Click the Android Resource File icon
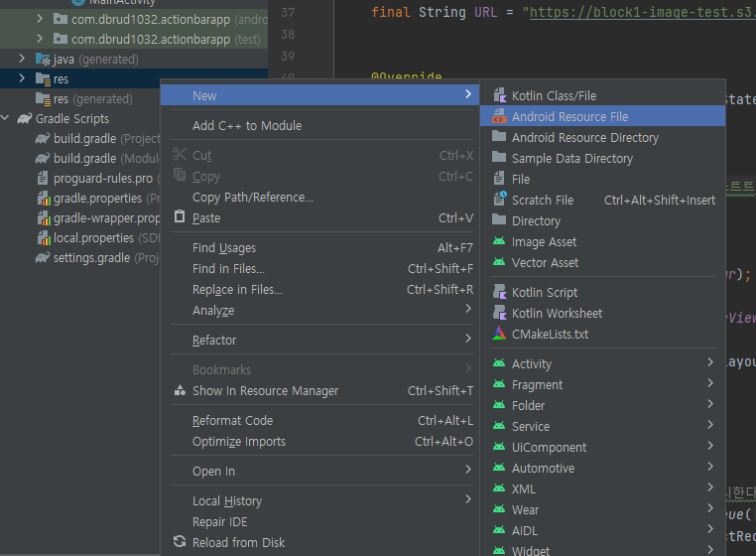This screenshot has height=556, width=756. pyautogui.click(x=499, y=116)
